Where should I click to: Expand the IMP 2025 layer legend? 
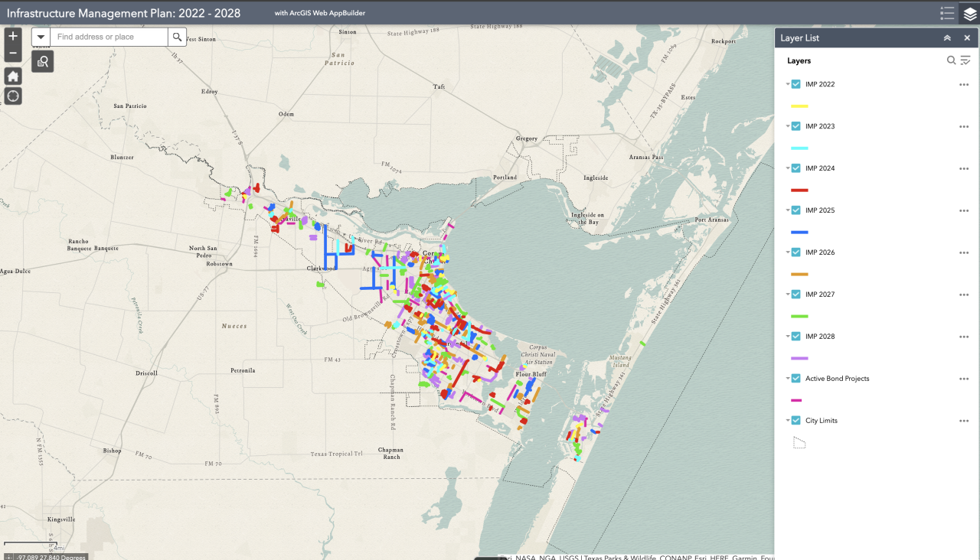(786, 210)
